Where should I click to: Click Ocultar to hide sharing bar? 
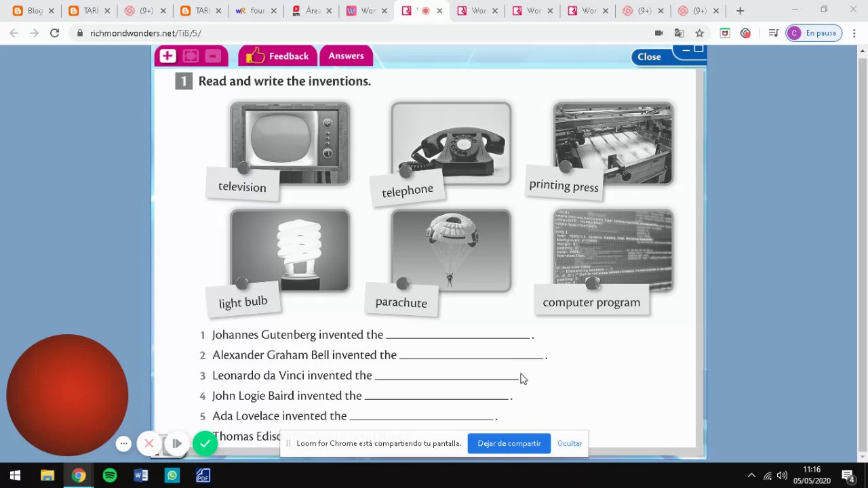570,443
